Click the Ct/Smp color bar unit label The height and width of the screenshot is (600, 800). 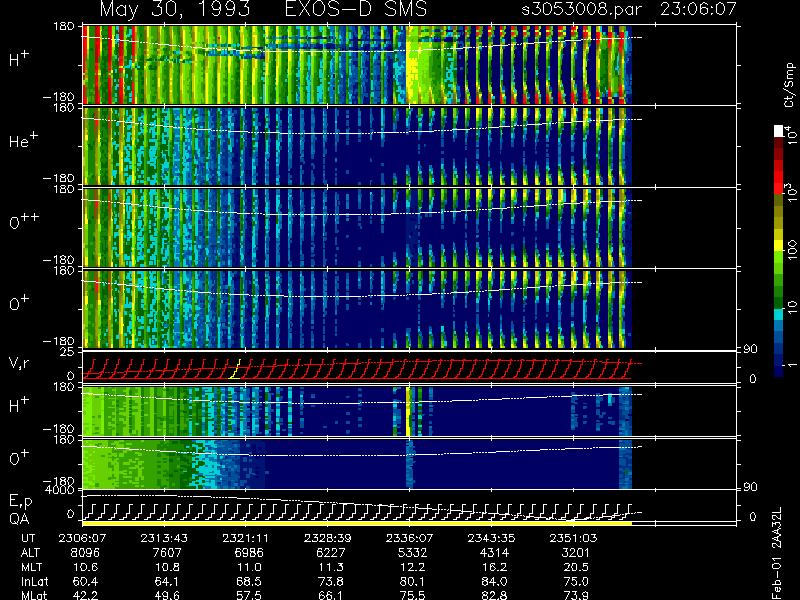click(x=789, y=85)
